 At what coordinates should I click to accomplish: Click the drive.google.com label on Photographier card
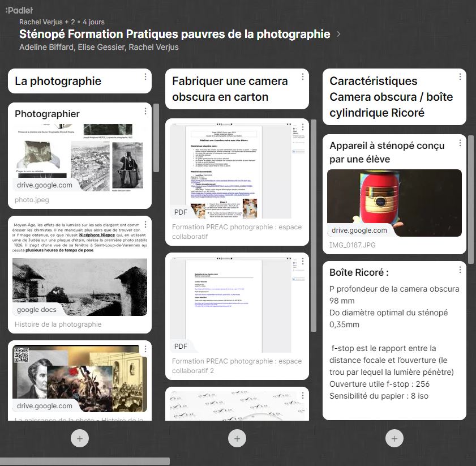[x=45, y=185]
